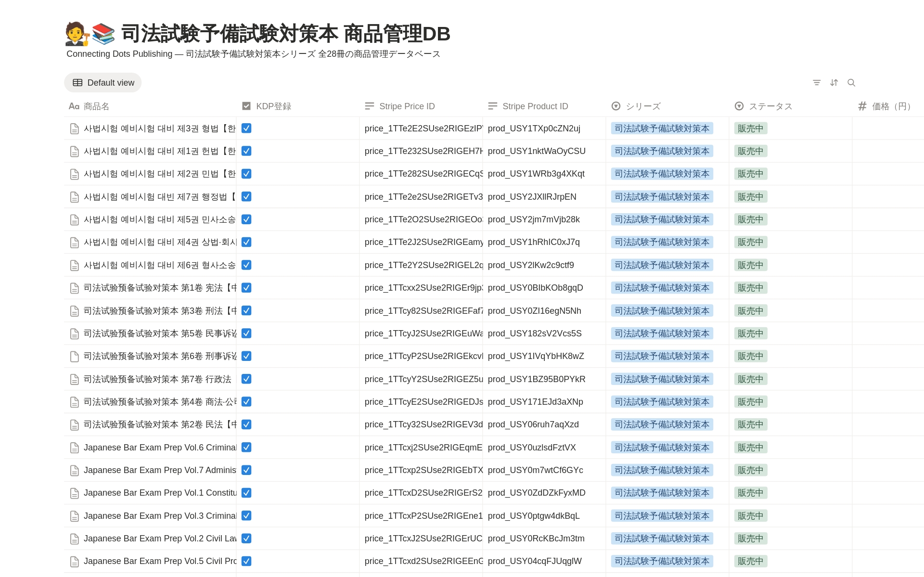Click the sort arrows icon
Screen dimensions: 924x577
click(x=834, y=83)
